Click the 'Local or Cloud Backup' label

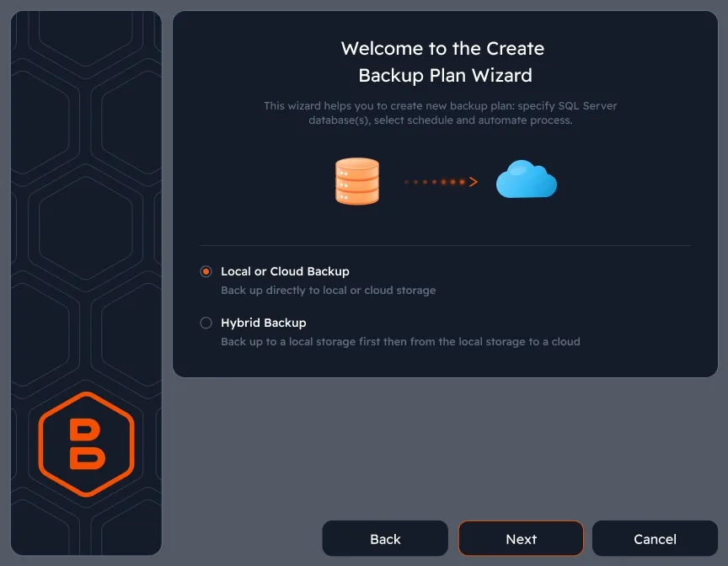click(x=285, y=271)
